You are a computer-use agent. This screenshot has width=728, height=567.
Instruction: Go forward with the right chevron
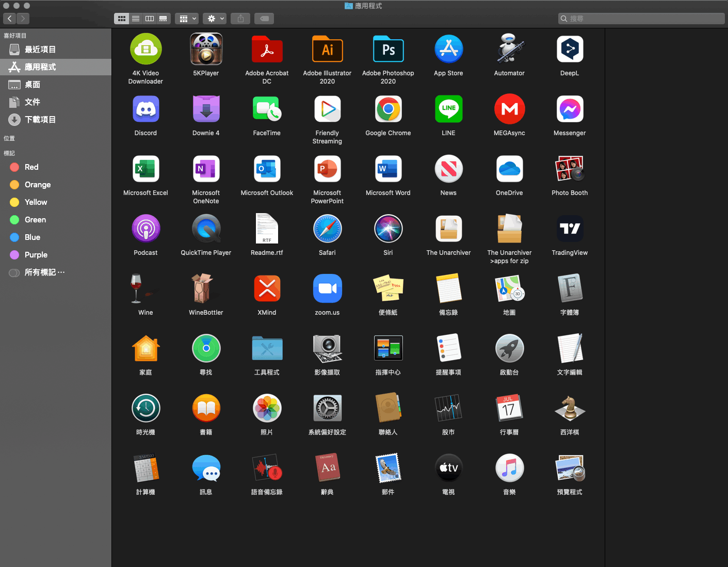pos(23,19)
